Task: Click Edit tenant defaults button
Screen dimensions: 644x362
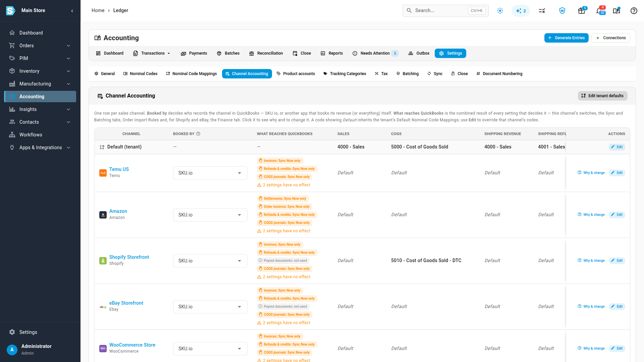Action: [x=602, y=96]
